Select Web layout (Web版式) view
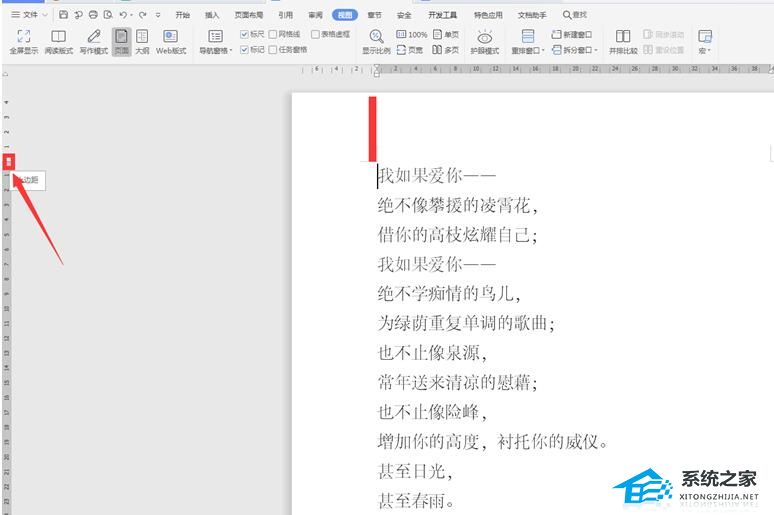The width and height of the screenshot is (774, 515). (x=170, y=41)
